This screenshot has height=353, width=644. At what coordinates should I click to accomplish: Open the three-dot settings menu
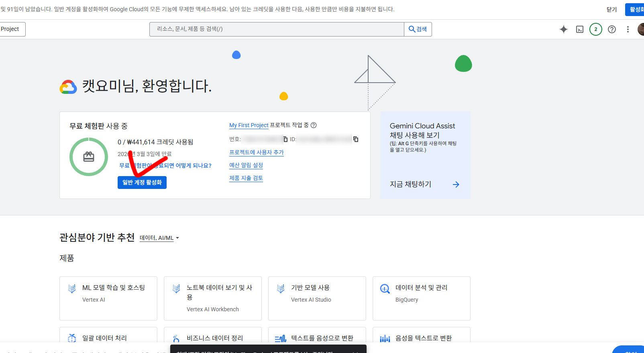(x=628, y=29)
